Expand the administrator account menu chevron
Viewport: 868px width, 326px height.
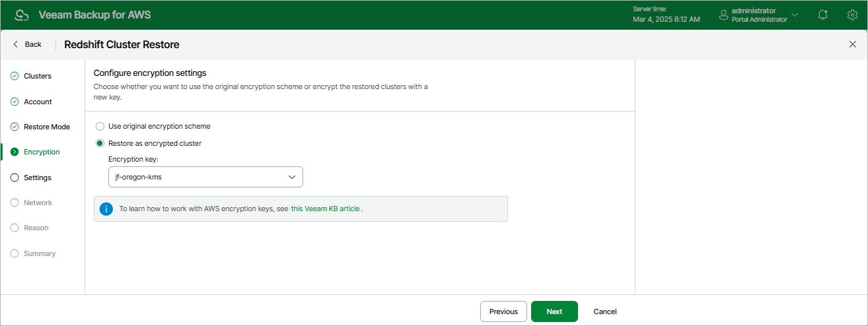point(795,15)
